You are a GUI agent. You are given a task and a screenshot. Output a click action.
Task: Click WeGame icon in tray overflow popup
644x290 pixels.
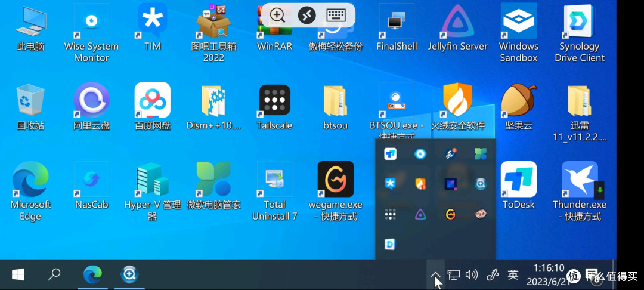pyautogui.click(x=451, y=214)
